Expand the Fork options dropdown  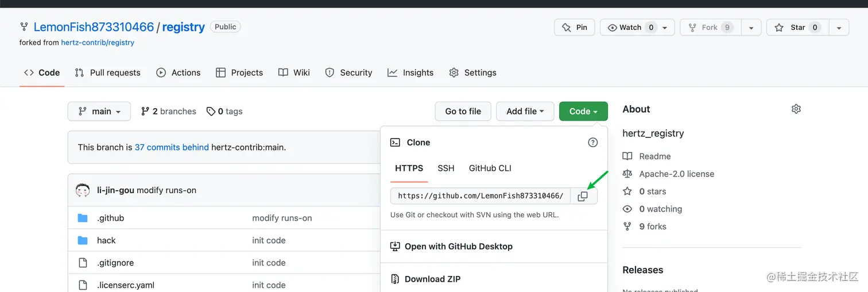[751, 28]
